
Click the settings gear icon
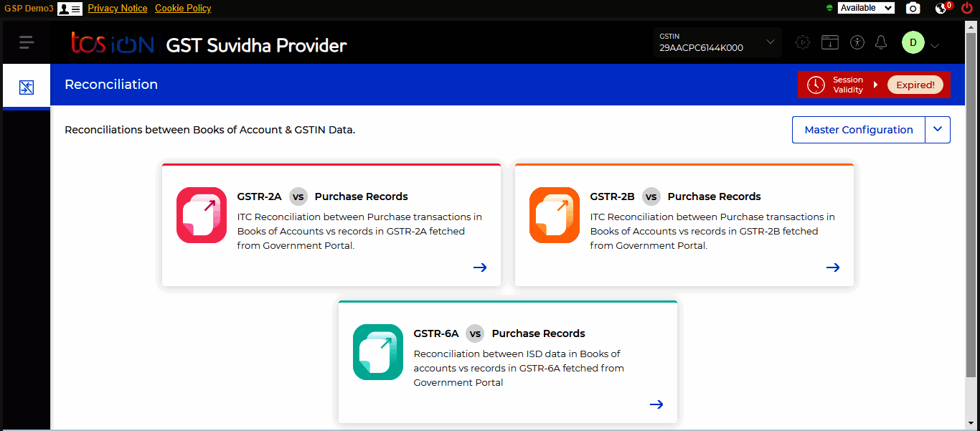click(x=803, y=42)
